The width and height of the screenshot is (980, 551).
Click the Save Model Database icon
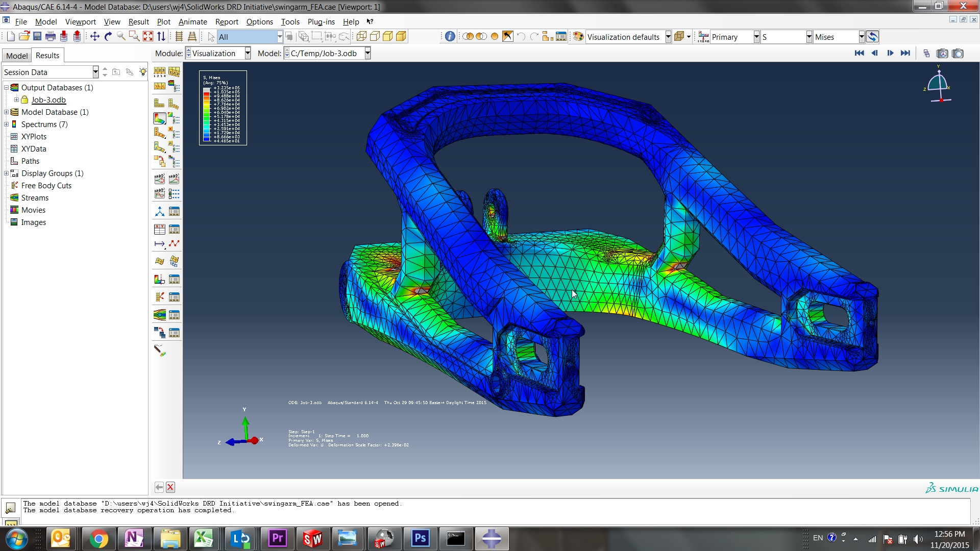(37, 36)
